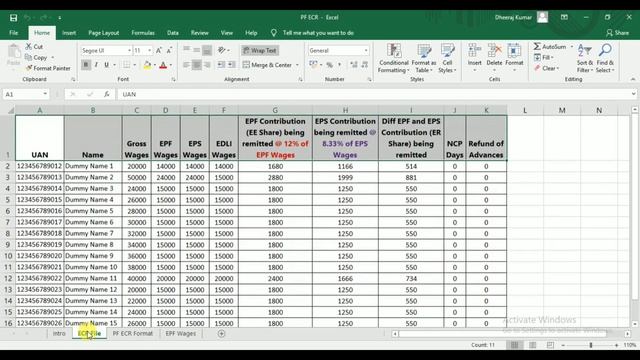The image size is (640, 360).
Task: Toggle bottom vertical alignment
Action: click(207, 50)
